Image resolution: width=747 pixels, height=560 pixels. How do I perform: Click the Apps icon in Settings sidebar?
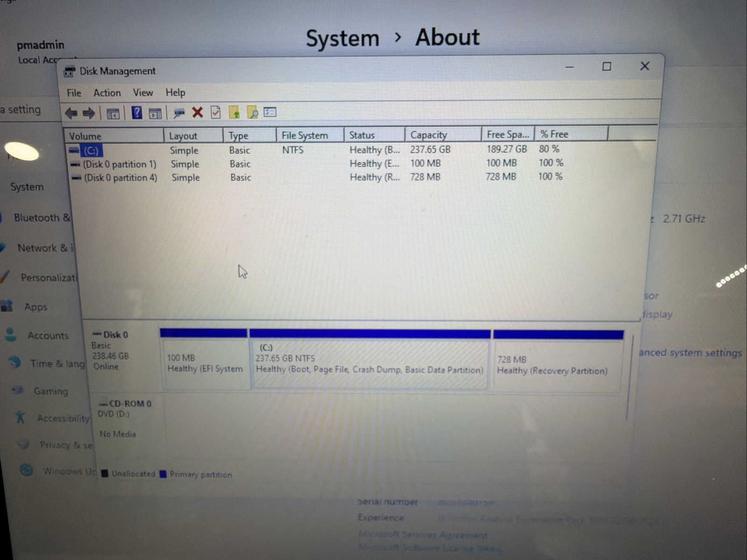(7, 306)
